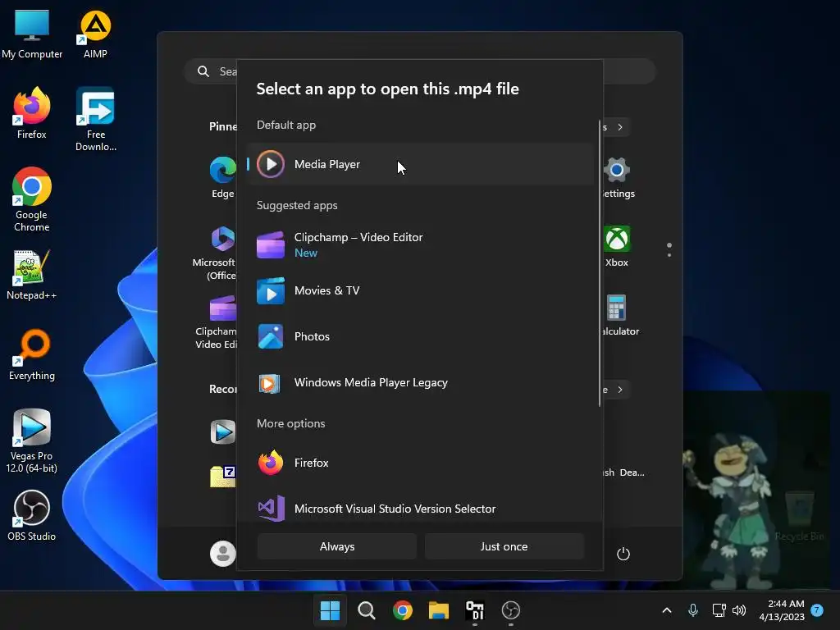This screenshot has width=840, height=630.
Task: Open Settings pinned app in Start menu
Action: click(x=617, y=178)
